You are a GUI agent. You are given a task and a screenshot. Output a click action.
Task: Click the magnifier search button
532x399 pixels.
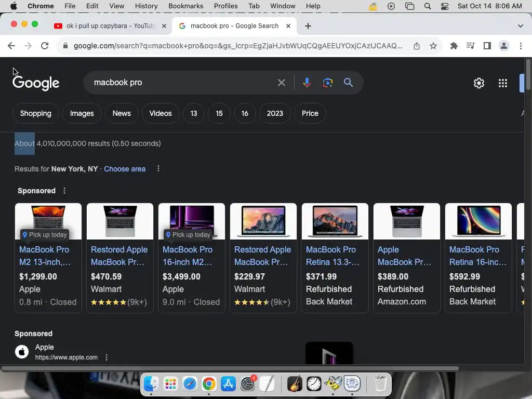coord(348,83)
